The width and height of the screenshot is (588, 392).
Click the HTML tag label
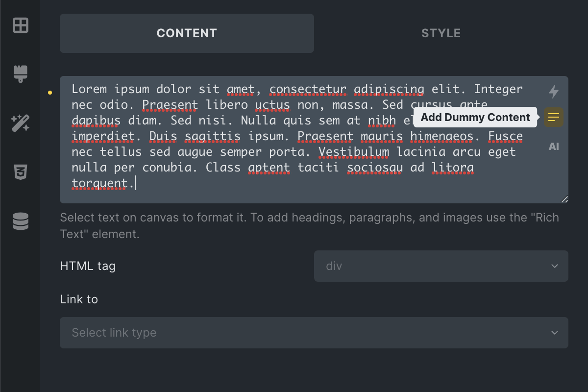tap(88, 266)
